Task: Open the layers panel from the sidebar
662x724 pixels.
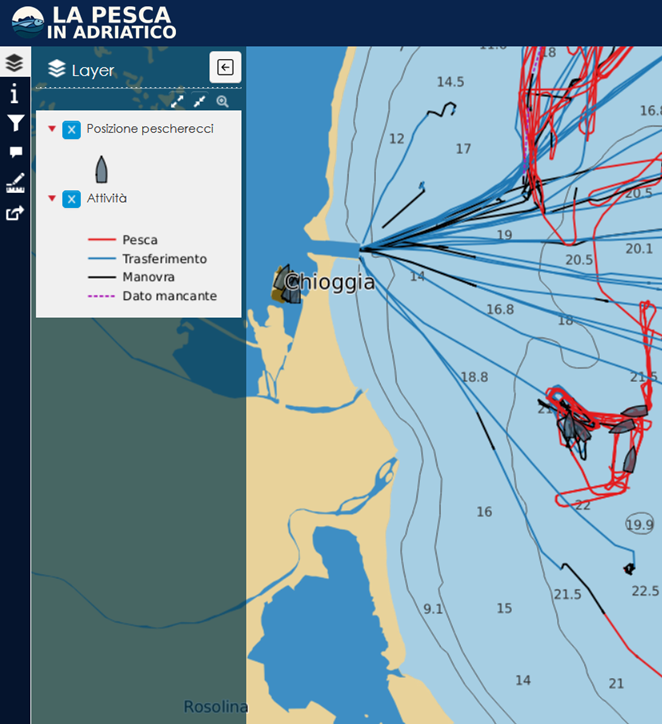Action: coord(15,62)
